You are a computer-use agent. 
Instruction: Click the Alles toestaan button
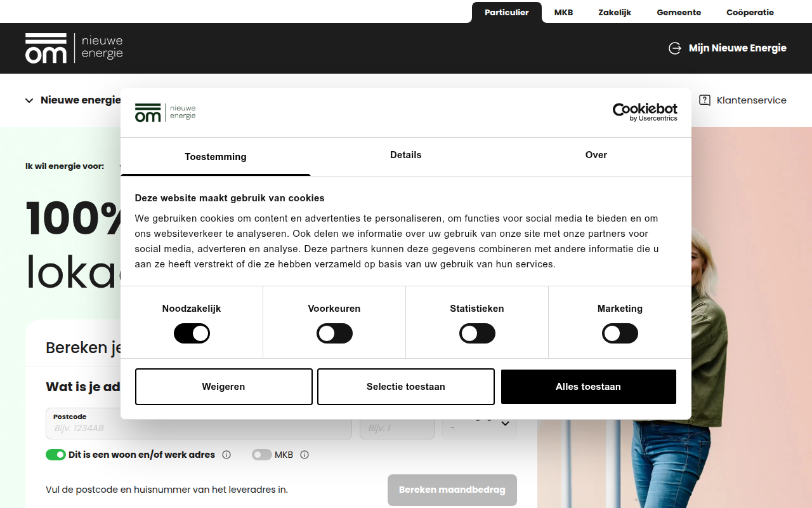[589, 387]
